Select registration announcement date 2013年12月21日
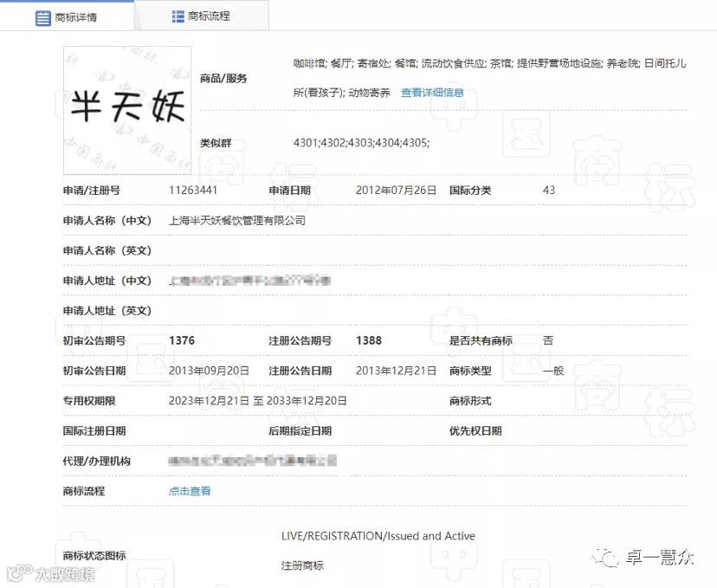This screenshot has height=588, width=717. click(x=396, y=371)
